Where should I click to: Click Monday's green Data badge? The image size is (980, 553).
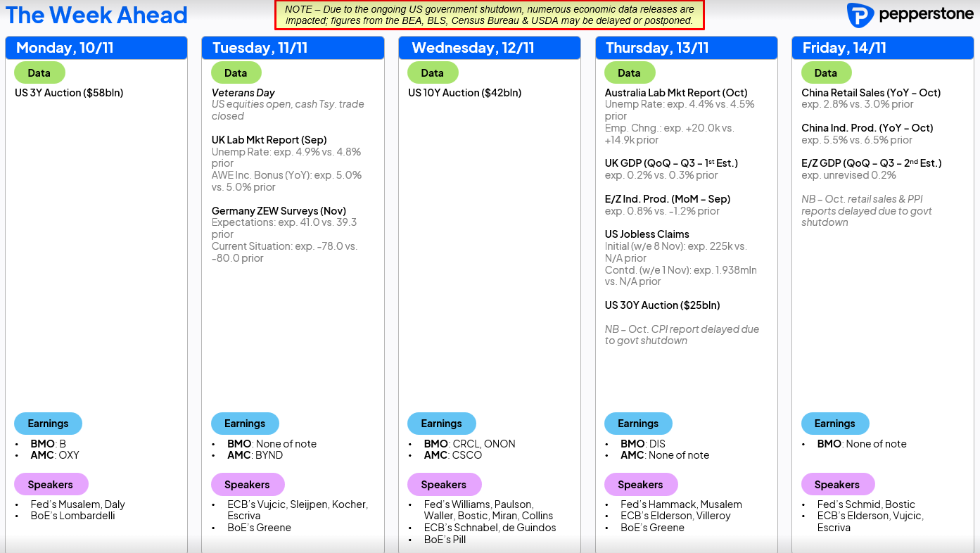pos(39,73)
